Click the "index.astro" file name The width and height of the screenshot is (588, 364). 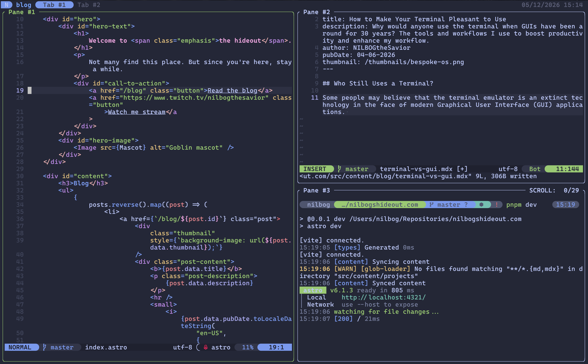click(x=106, y=347)
